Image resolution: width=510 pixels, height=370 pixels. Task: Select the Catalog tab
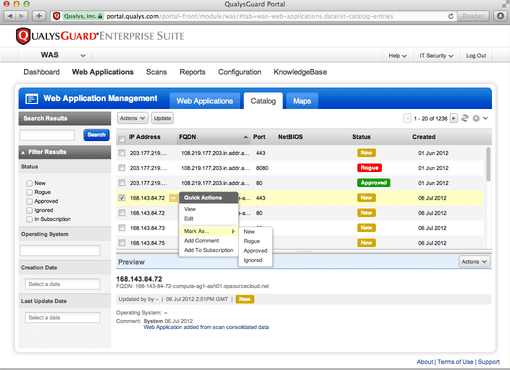click(263, 101)
